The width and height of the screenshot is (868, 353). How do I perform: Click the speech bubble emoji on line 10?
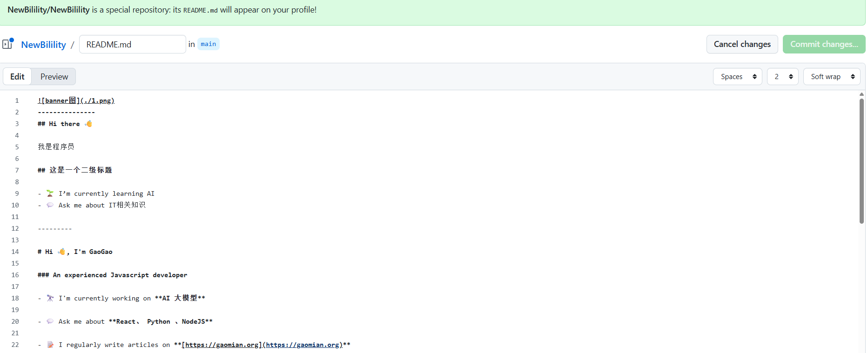pyautogui.click(x=50, y=205)
